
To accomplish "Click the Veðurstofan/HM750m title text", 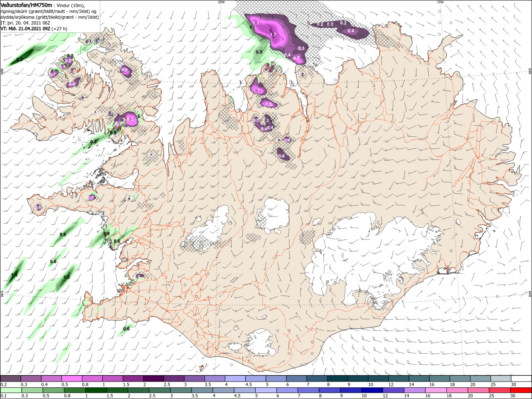I will pos(26,5).
